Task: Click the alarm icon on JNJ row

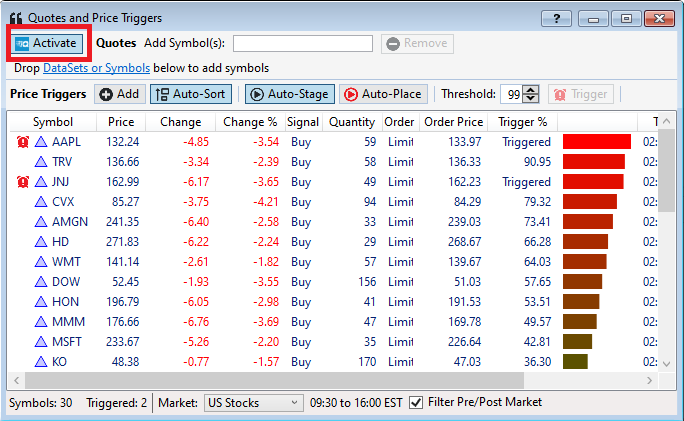Action: pos(23,181)
